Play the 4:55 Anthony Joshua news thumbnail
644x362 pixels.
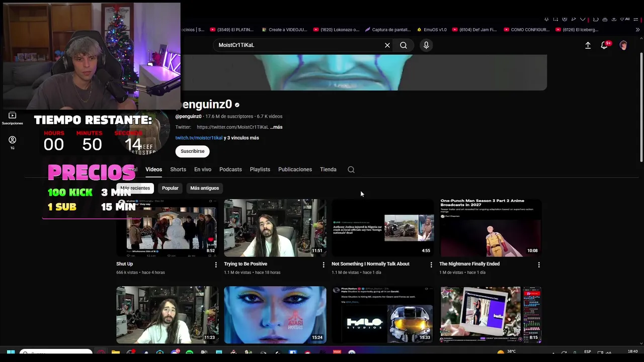pyautogui.click(x=383, y=228)
